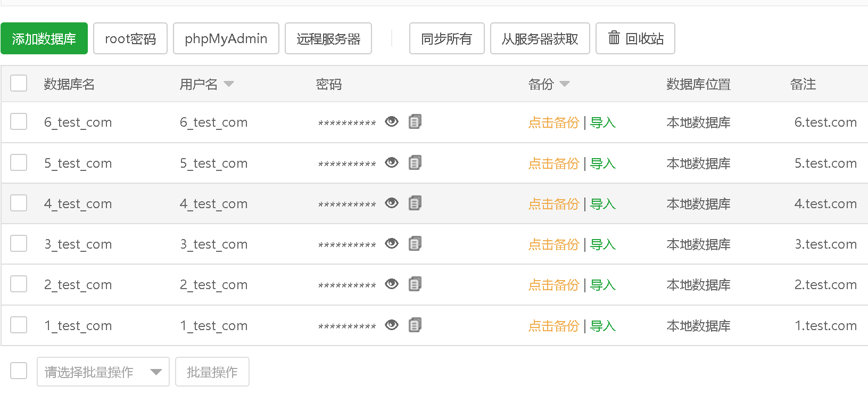Image resolution: width=868 pixels, height=402 pixels.
Task: Tick the checkbox for 6_test_com row
Action: [19, 121]
